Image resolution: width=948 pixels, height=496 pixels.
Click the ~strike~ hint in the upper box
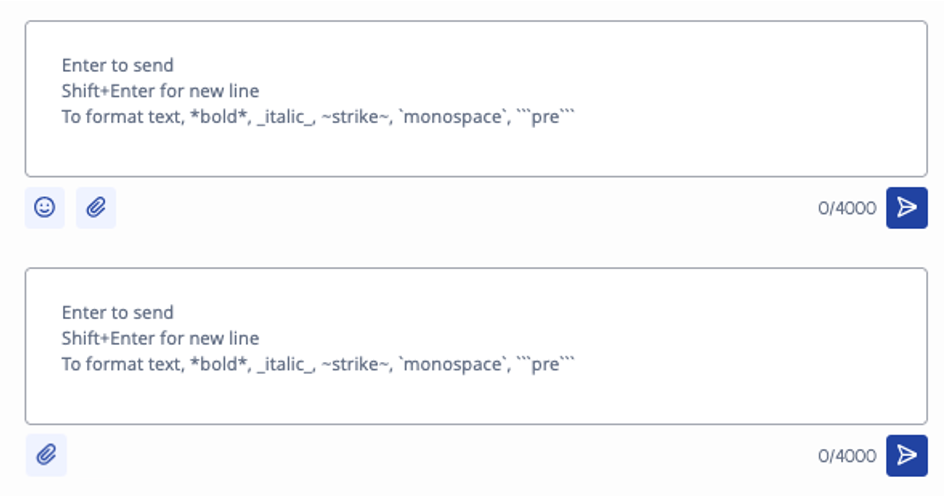(x=354, y=117)
